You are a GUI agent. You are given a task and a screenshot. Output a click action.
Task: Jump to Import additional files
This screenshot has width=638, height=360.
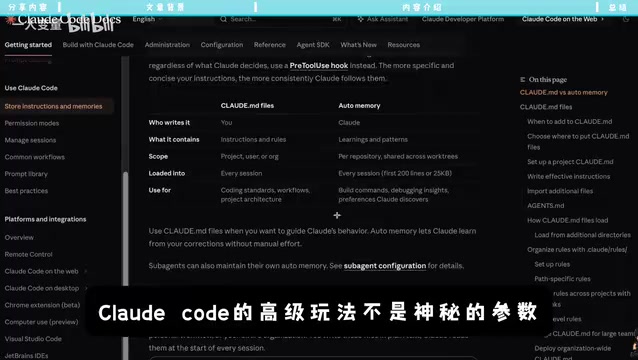[560, 191]
